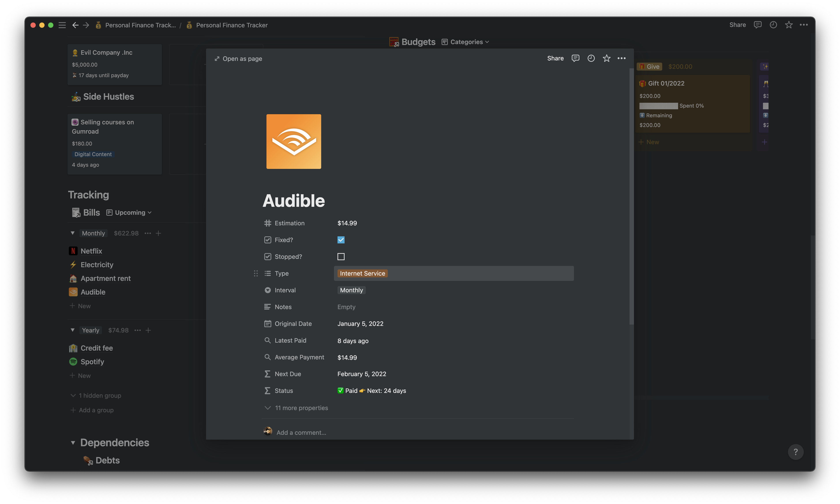This screenshot has width=840, height=504.
Task: Enable the Stopped? checkbox
Action: click(x=341, y=256)
